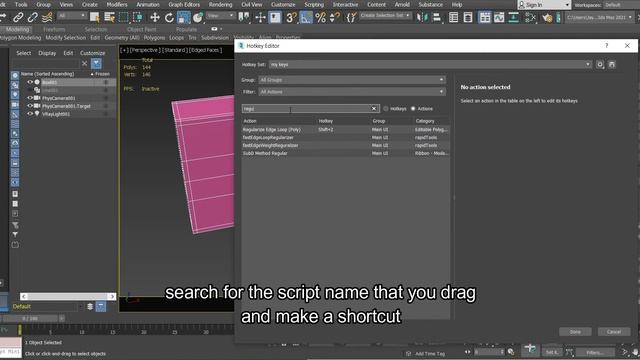Click the Scene Explorer horizontal scrollbar
Image resolution: width=640 pixels, height=360 pixels.
tap(68, 296)
